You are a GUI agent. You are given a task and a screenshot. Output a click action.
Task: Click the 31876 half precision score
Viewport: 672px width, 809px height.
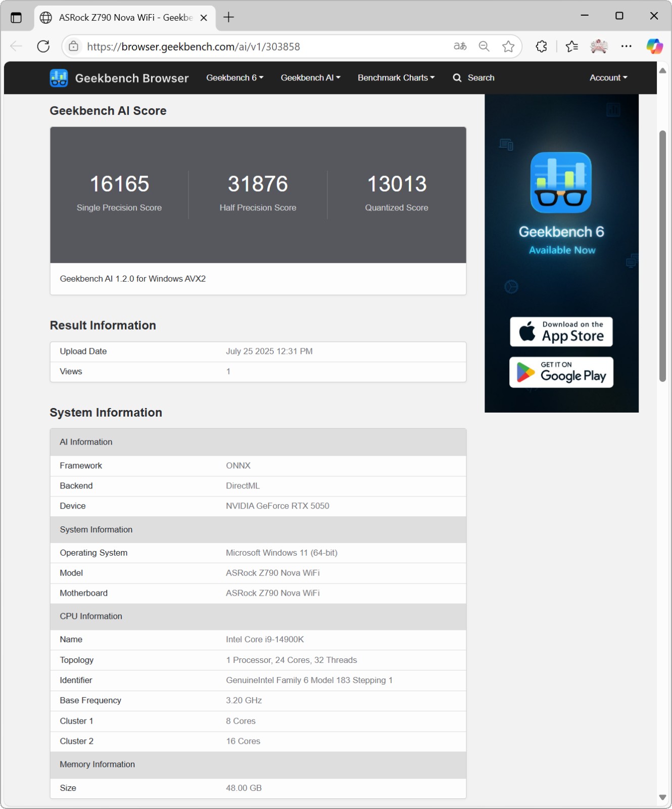pyautogui.click(x=258, y=184)
